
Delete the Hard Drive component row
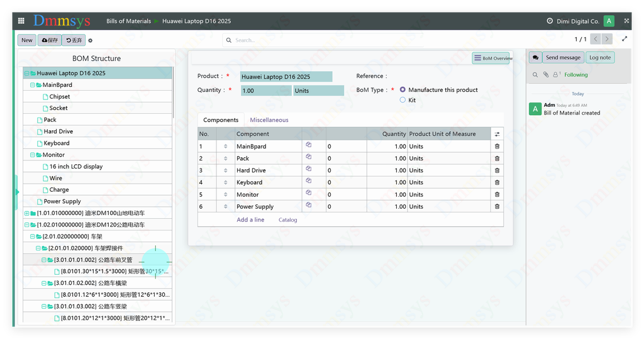[x=497, y=170]
